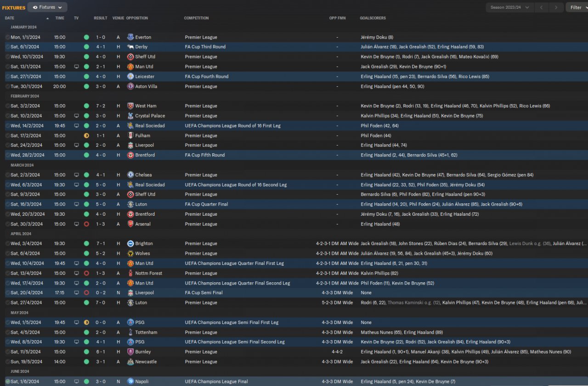Click the Napoli club badge
This screenshot has width=588, height=386.
[x=130, y=381]
